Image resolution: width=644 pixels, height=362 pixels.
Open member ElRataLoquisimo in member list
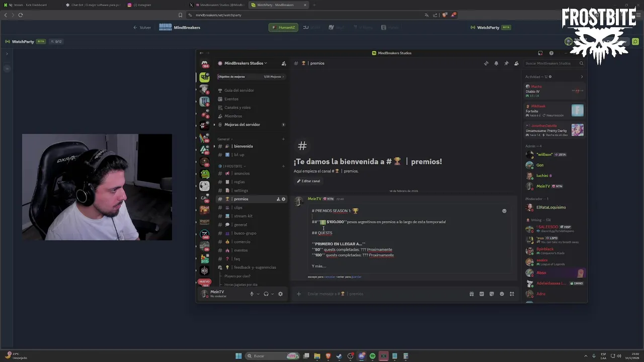click(555, 208)
